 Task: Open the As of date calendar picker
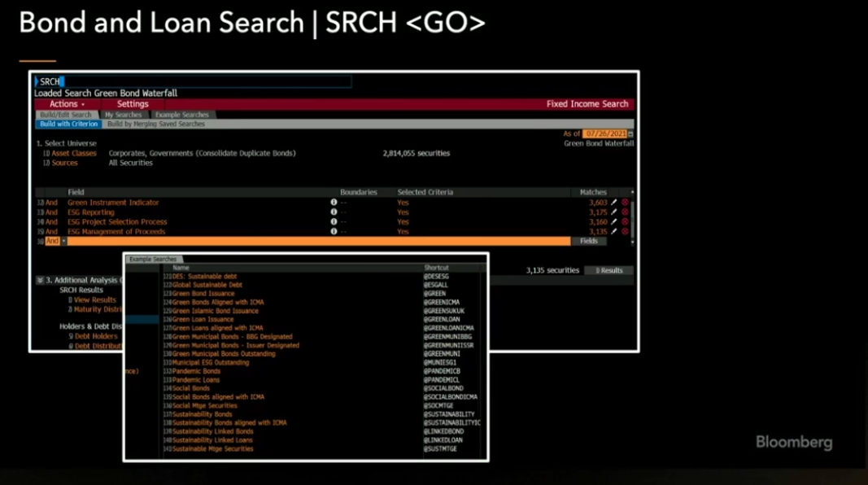[630, 134]
